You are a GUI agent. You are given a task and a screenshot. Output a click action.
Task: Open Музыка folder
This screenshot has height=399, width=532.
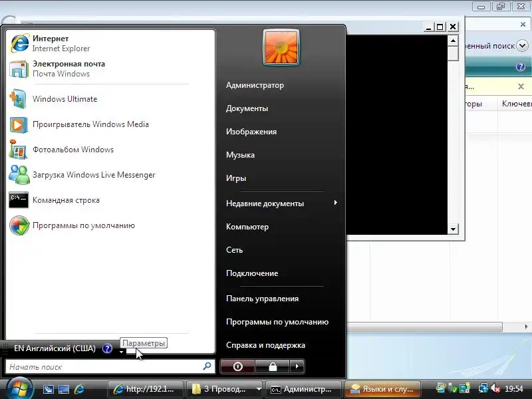(x=240, y=155)
